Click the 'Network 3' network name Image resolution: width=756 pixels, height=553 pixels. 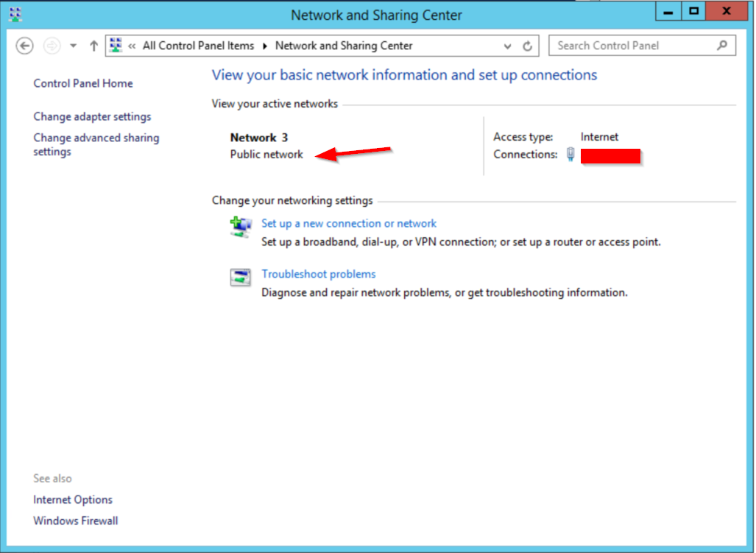(x=259, y=138)
